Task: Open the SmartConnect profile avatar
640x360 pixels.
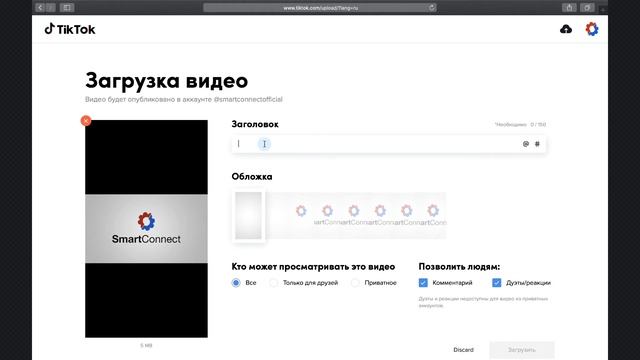Action: 592,29
